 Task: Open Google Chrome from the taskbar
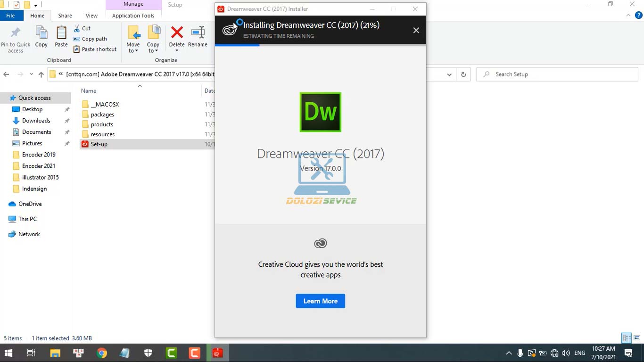101,352
